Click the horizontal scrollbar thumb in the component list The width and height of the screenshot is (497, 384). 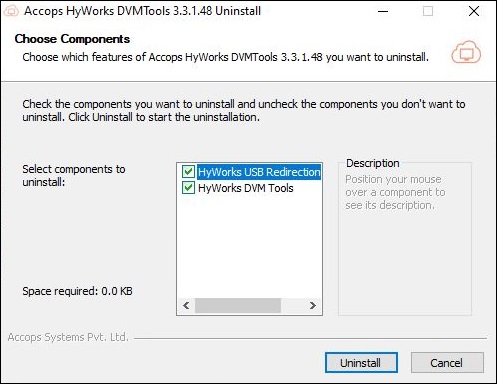click(x=238, y=305)
